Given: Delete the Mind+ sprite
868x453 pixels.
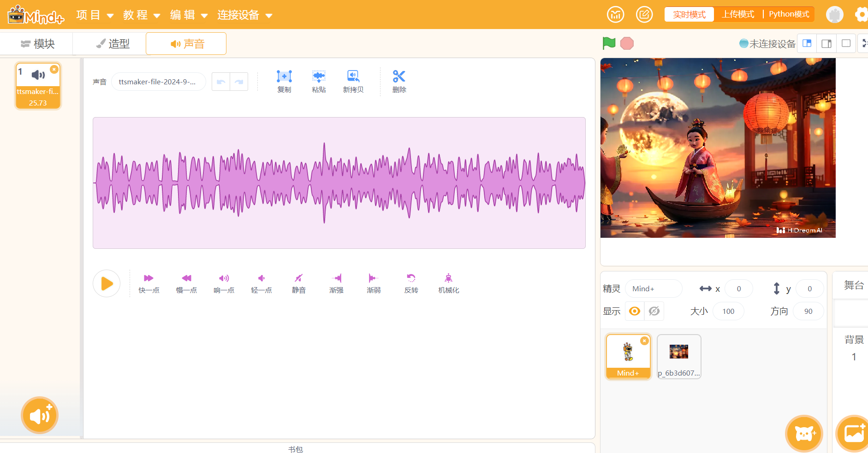Looking at the screenshot, I should pyautogui.click(x=644, y=341).
